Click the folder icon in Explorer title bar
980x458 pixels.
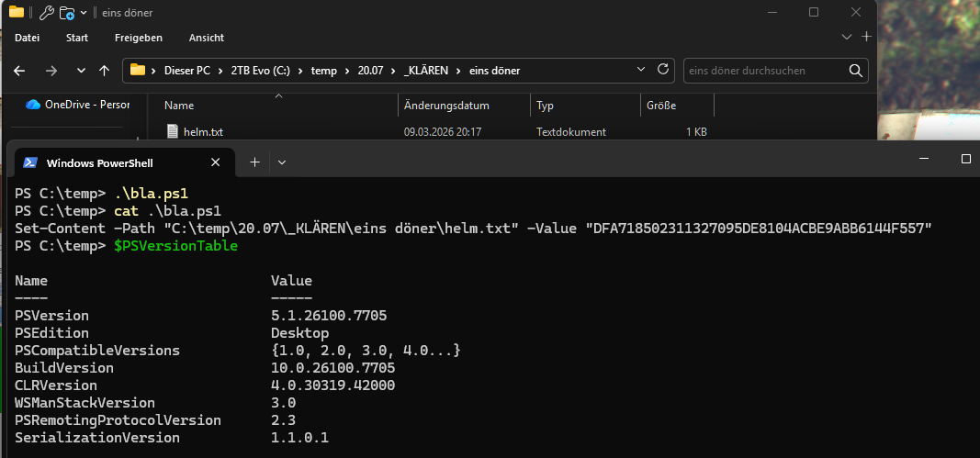17,12
